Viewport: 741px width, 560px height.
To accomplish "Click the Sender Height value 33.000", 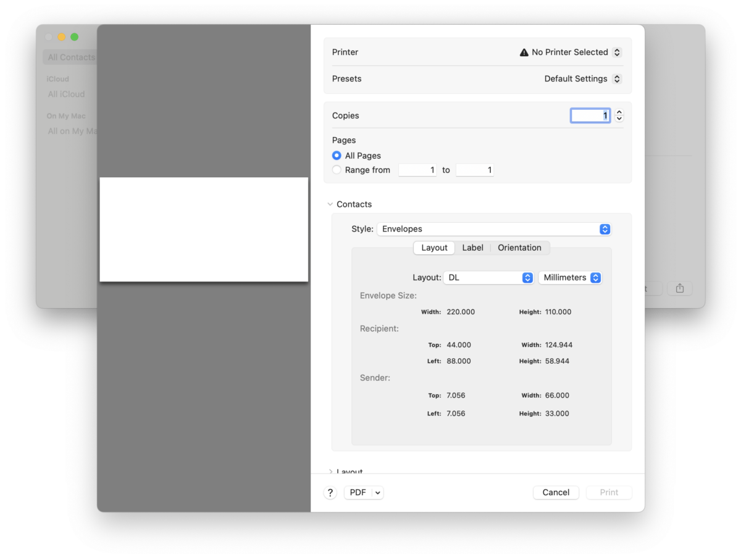I will pyautogui.click(x=557, y=414).
